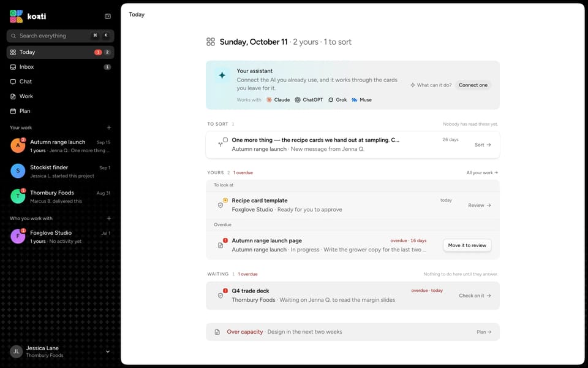588x368 pixels.
Task: Collapse the sidebar with the panel icon
Action: [x=108, y=16]
